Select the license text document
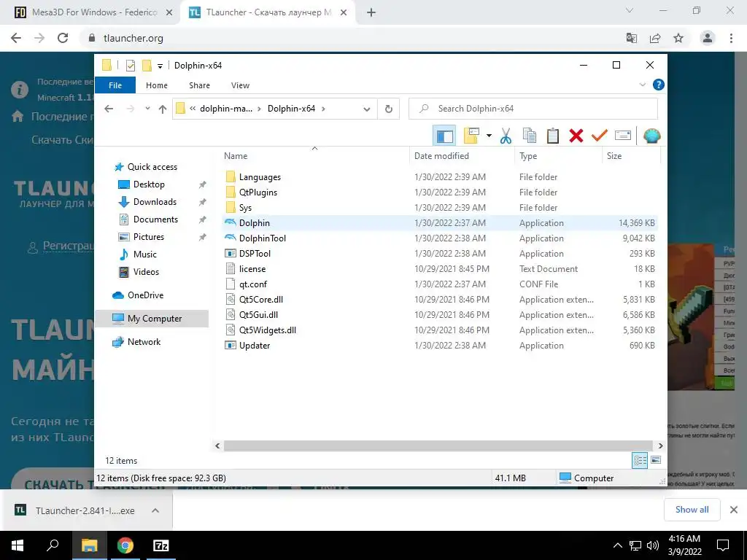Image resolution: width=747 pixels, height=560 pixels. 440,268
